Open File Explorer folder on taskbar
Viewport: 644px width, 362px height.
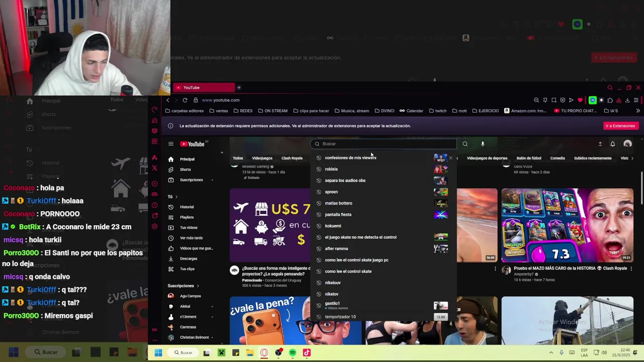(250, 353)
